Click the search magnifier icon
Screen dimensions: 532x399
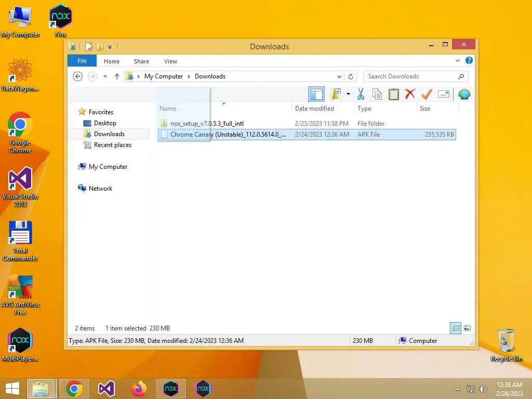(x=461, y=76)
